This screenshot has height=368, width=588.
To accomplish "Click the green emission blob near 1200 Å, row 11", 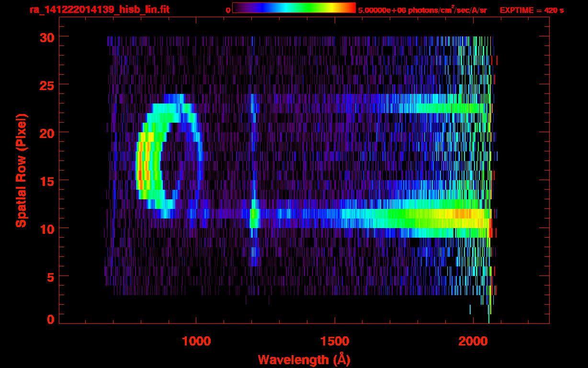I will [255, 218].
